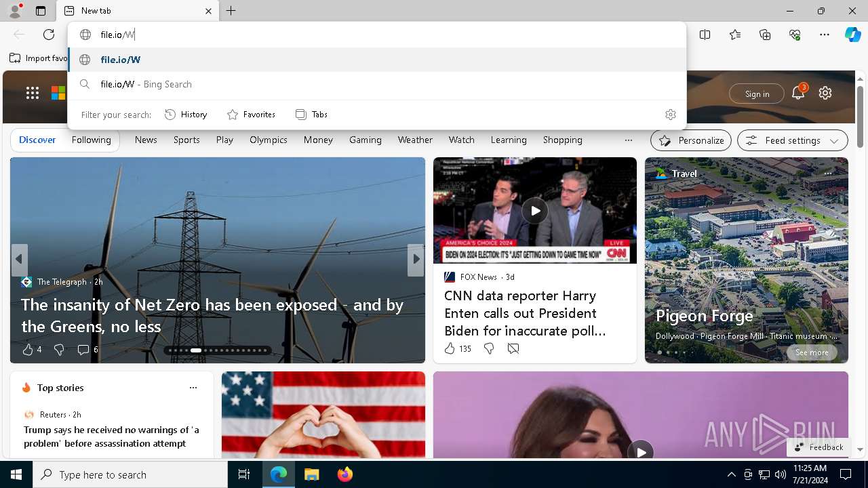Open Task View on taskbar
This screenshot has width=868, height=488.
244,474
